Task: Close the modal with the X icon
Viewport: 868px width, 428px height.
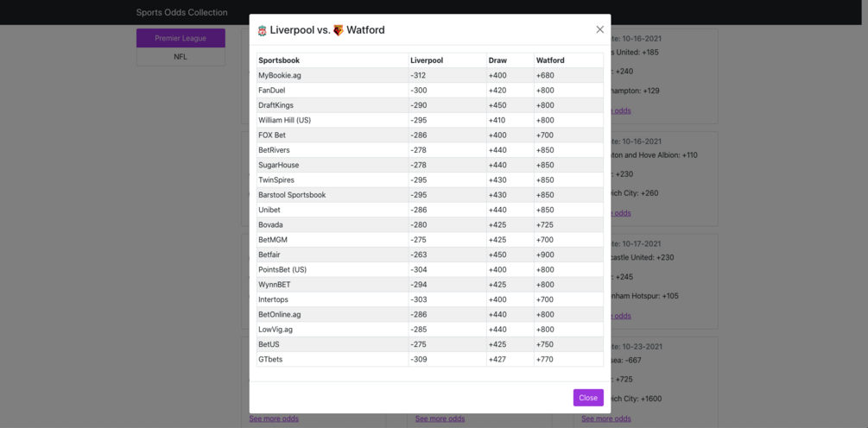Action: click(x=599, y=29)
